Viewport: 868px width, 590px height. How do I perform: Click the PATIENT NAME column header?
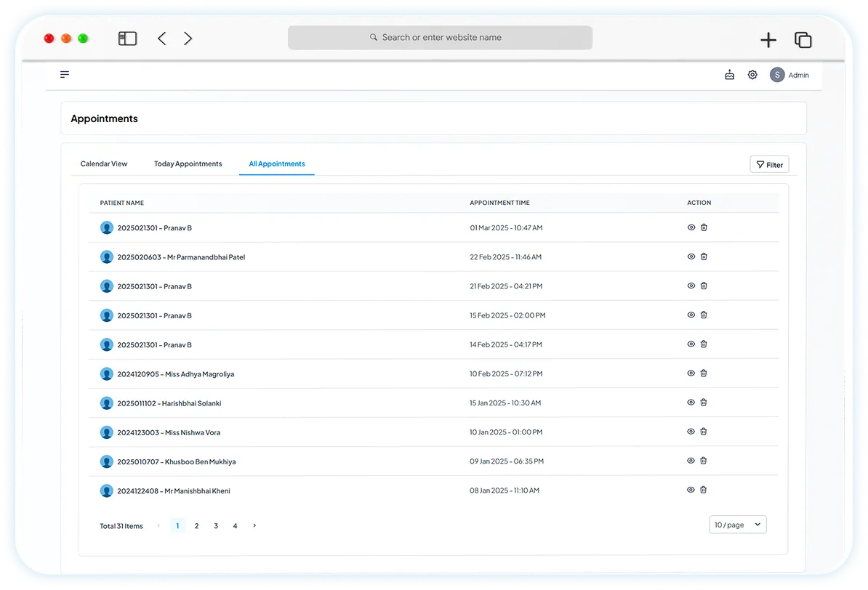[122, 203]
